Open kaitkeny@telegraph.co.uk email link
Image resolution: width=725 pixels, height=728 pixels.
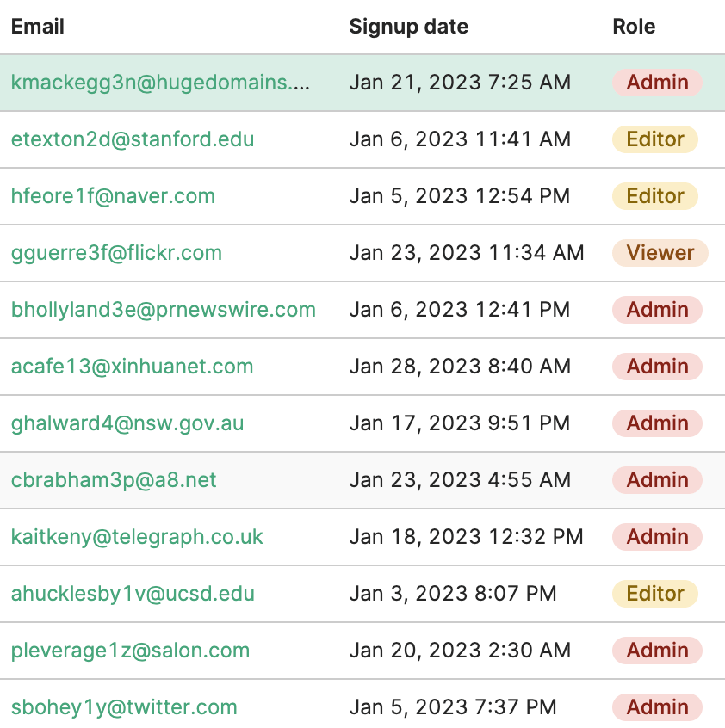tap(137, 537)
